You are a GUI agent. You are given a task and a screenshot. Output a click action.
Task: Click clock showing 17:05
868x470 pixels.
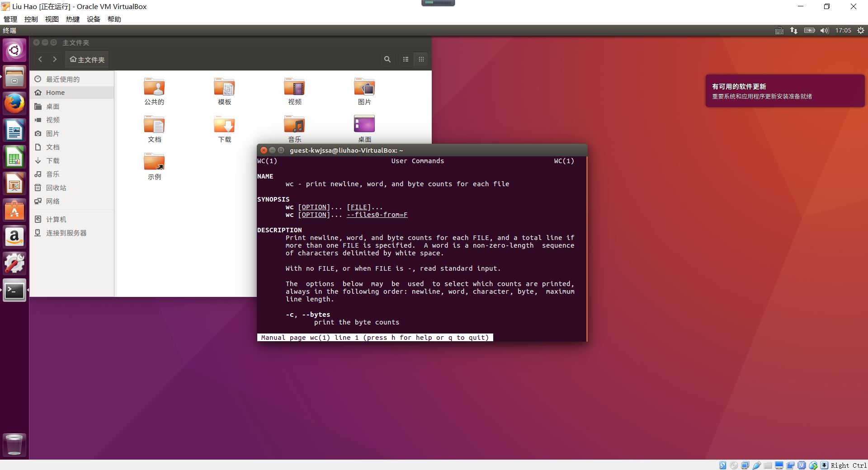tap(843, 30)
